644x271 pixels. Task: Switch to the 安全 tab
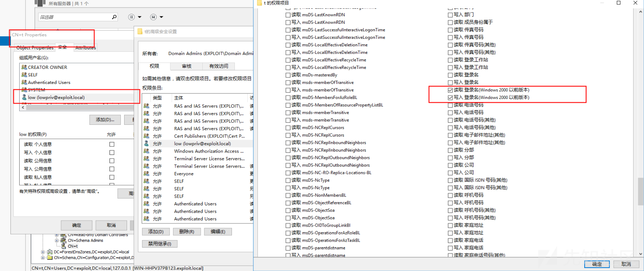(62, 47)
